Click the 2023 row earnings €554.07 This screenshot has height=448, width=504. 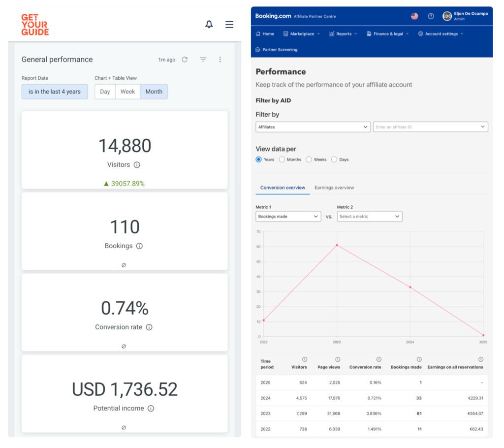point(475,414)
